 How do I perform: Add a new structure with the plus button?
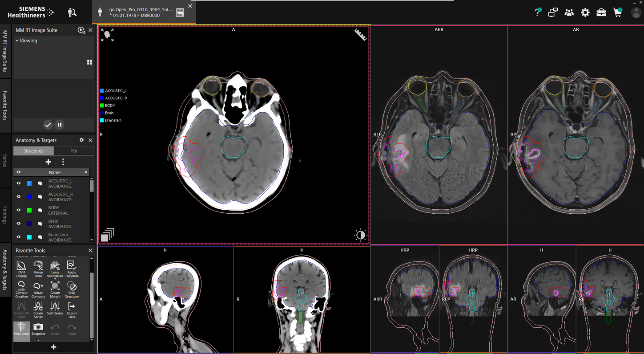(48, 162)
